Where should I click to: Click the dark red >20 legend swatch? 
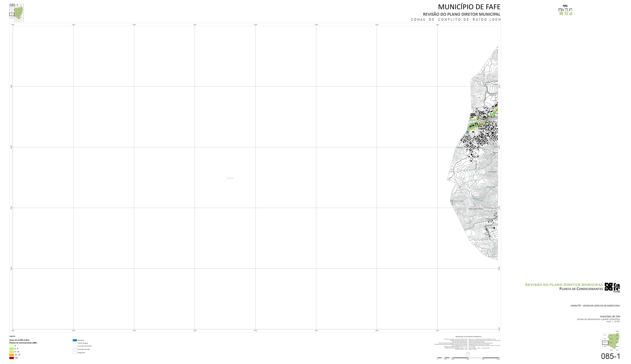pos(11,358)
